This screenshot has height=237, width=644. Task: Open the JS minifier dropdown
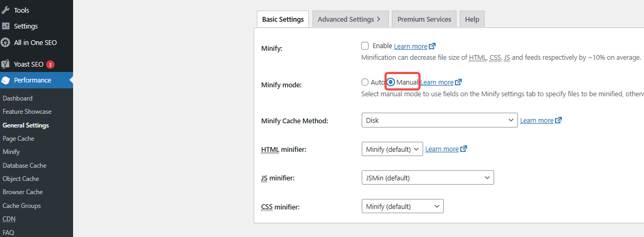pyautogui.click(x=427, y=178)
